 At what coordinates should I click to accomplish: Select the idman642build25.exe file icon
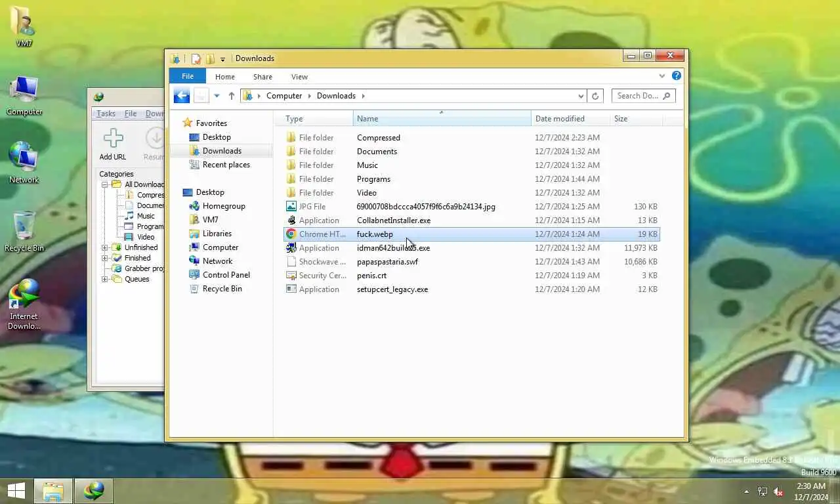click(x=291, y=248)
